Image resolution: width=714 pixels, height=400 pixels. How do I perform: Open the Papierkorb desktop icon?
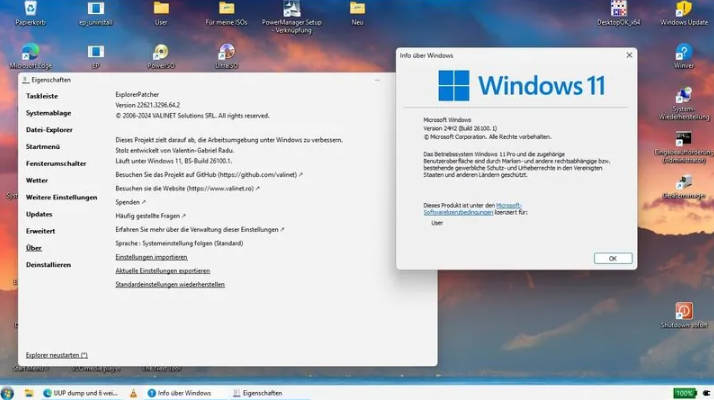point(31,13)
